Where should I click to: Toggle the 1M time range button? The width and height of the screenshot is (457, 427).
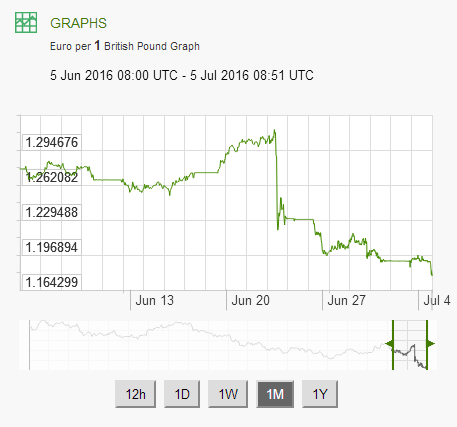coord(275,394)
